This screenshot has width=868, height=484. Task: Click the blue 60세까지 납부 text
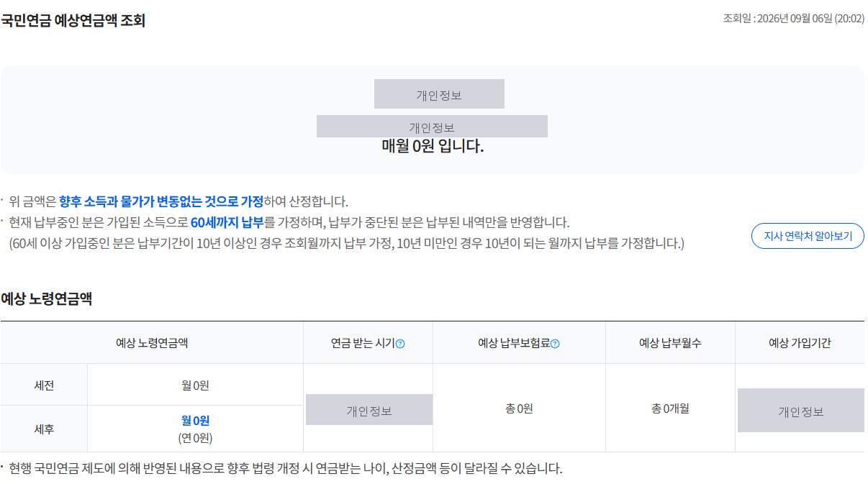click(x=227, y=222)
